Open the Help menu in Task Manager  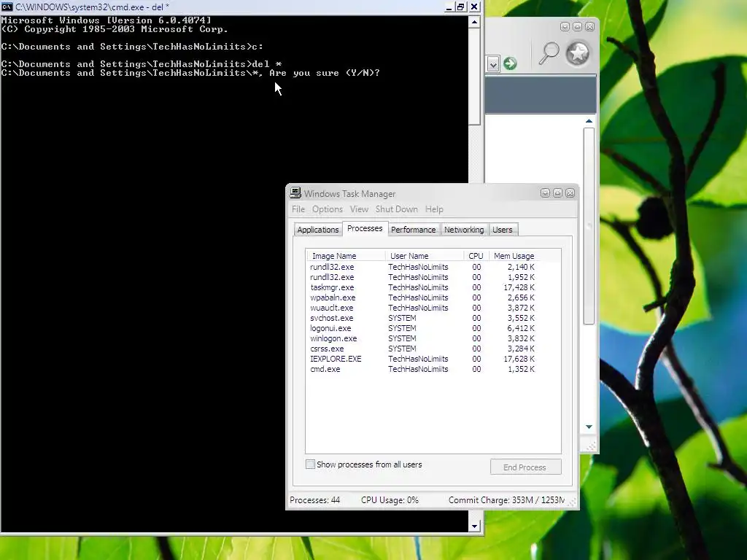point(434,209)
